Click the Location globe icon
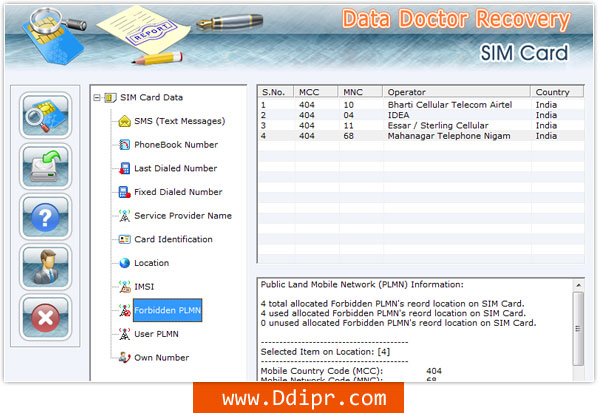The width and height of the screenshot is (598, 413). (x=124, y=263)
